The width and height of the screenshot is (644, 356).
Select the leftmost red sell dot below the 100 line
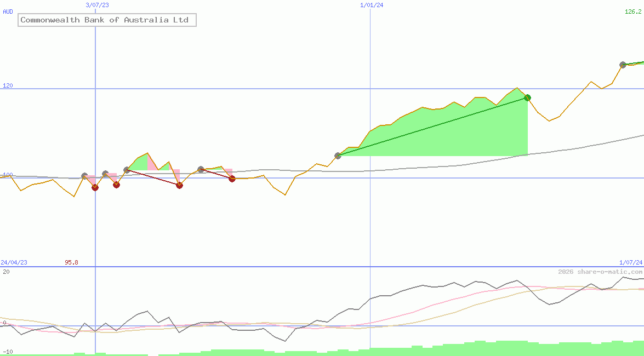pos(95,188)
